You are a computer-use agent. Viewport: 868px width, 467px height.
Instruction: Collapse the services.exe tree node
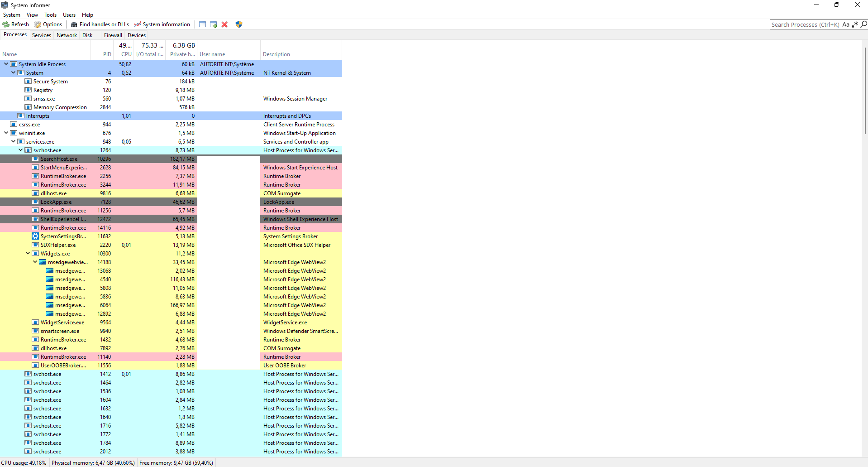tap(13, 142)
